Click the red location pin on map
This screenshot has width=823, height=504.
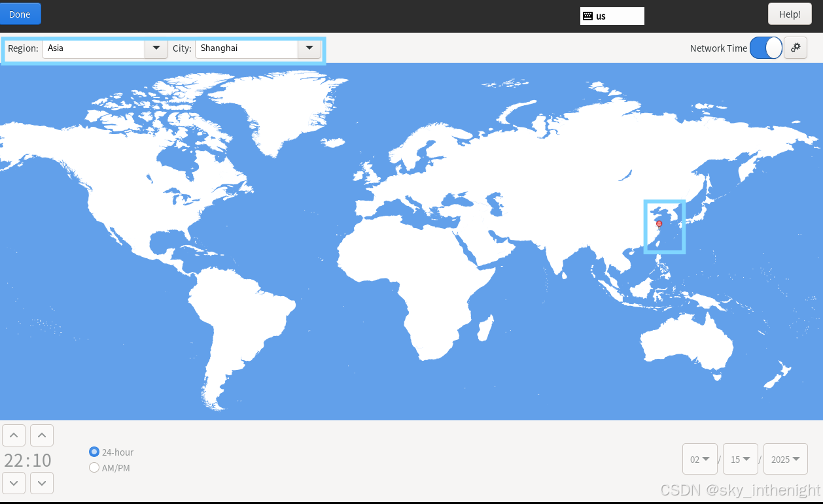[659, 224]
